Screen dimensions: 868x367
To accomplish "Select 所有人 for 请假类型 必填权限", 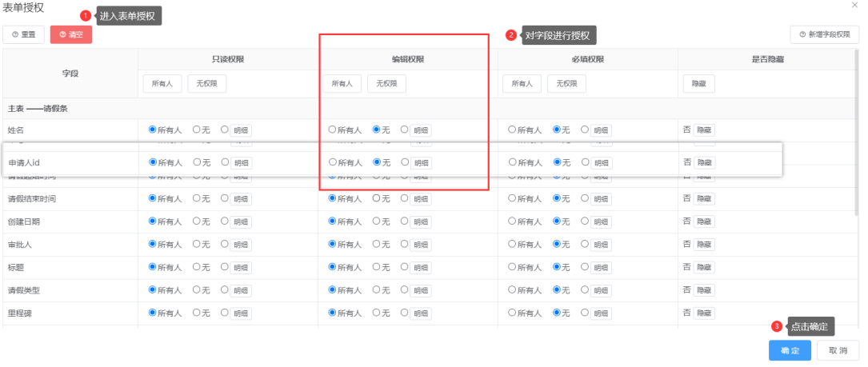I will click(512, 289).
